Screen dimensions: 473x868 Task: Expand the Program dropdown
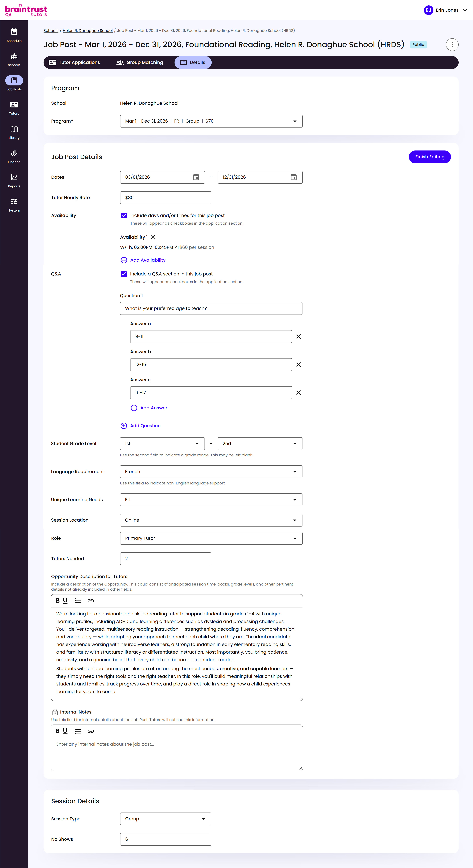pyautogui.click(x=211, y=121)
